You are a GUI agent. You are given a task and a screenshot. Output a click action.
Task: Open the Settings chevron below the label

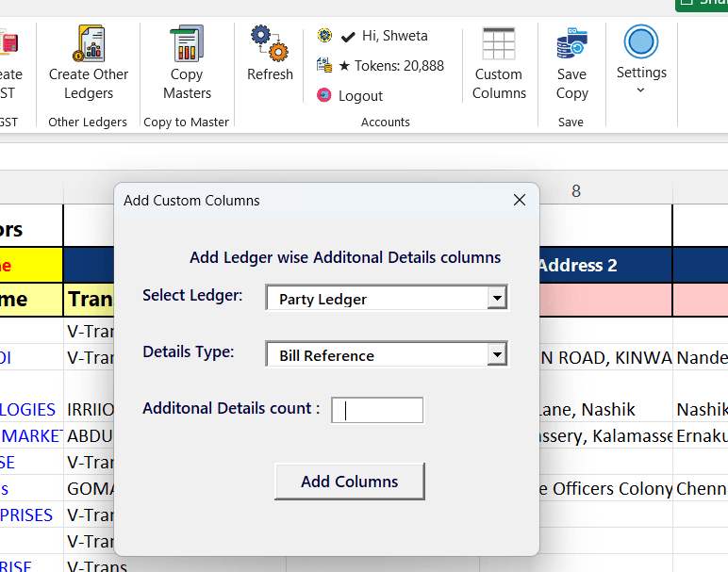[641, 90]
